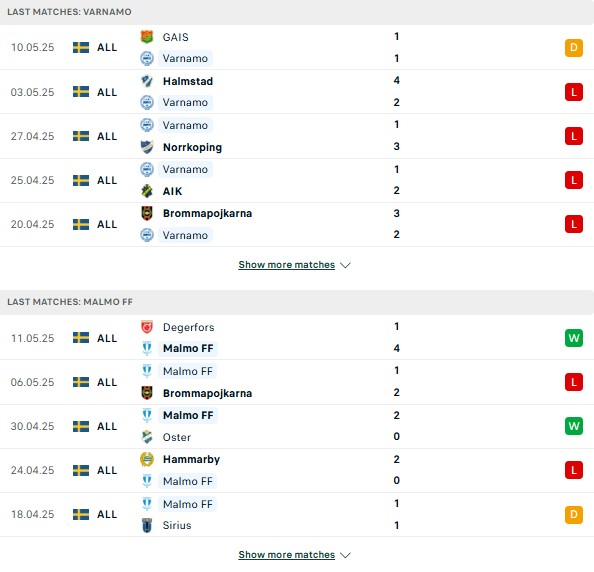Expand Show more matches under Varnamo
This screenshot has width=594, height=572.
(286, 265)
